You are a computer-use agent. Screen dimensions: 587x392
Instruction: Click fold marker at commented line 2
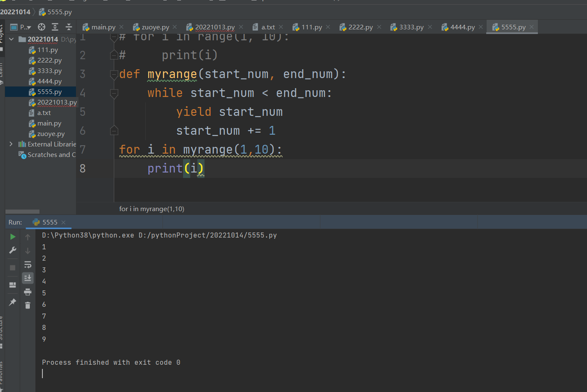point(114,55)
